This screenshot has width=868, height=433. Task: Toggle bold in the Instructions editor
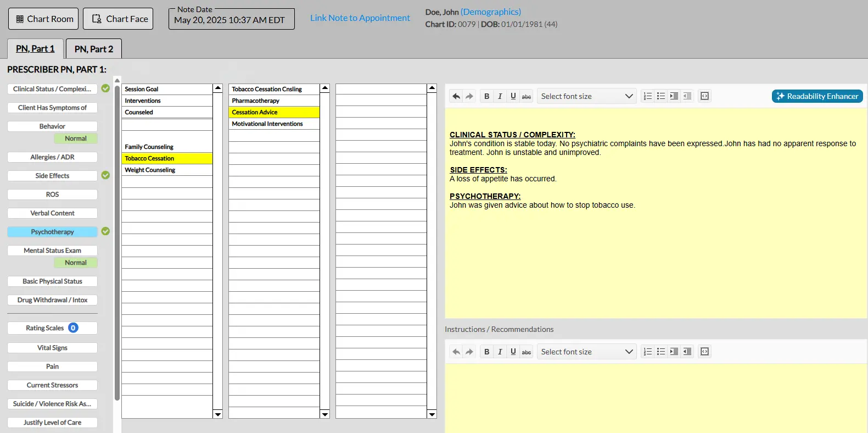pos(487,352)
